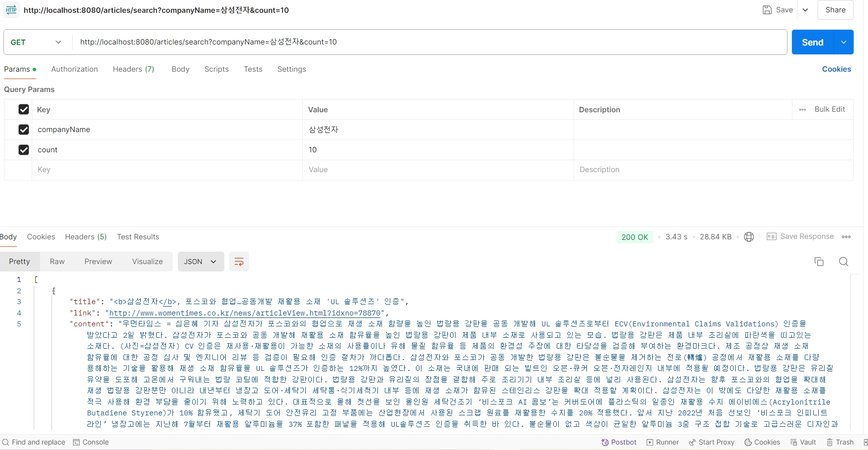Open the Vault

(x=803, y=442)
